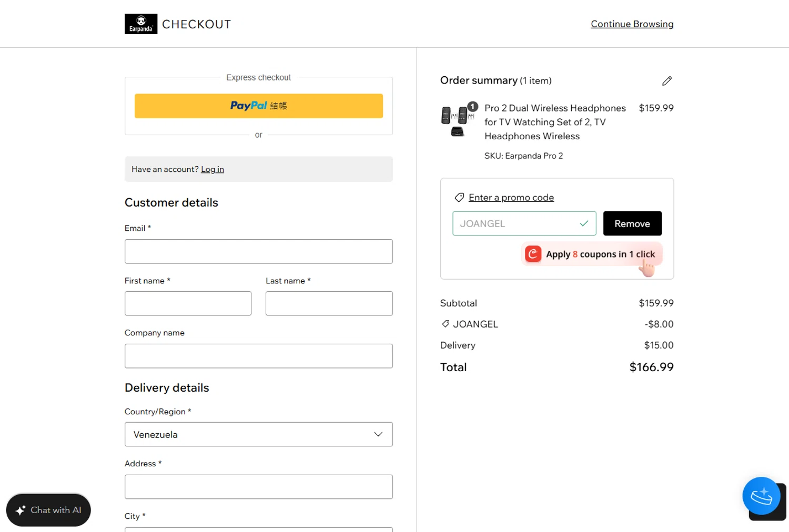Click the sparkle icon in Chat with AI
Screen dimensions: 789x532
point(21,510)
